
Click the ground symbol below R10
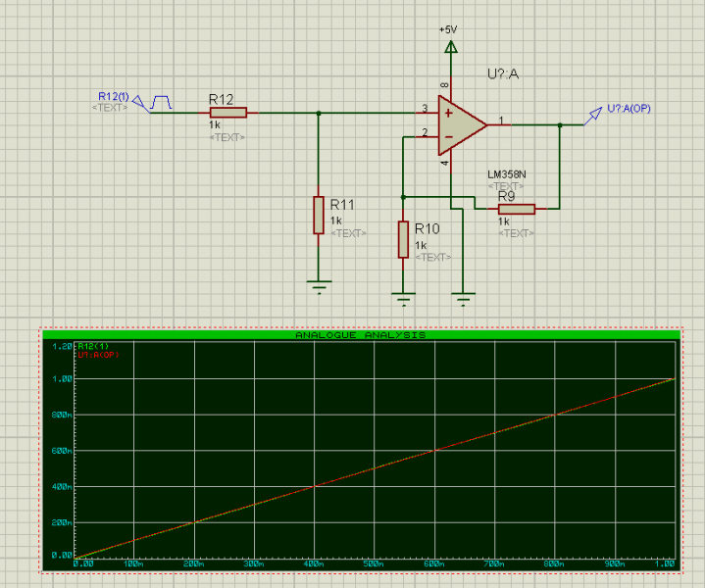403,295
